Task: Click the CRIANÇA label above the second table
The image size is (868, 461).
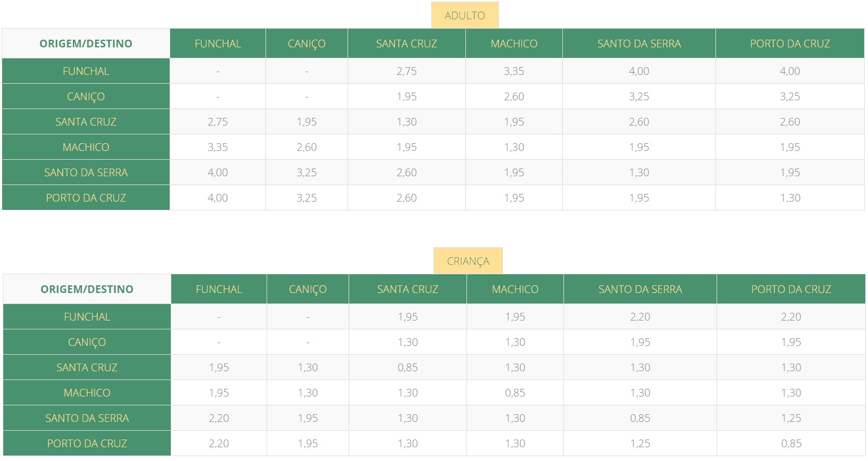Action: [468, 261]
